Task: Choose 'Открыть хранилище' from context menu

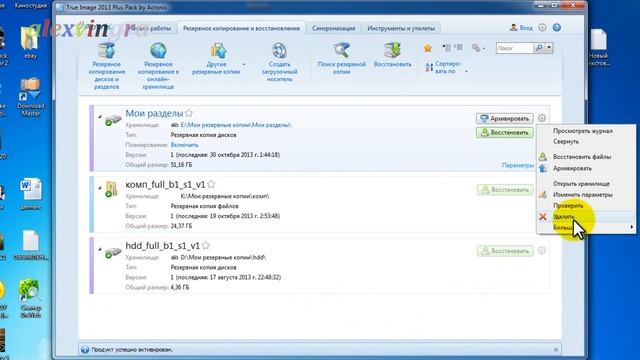Action: coord(581,184)
